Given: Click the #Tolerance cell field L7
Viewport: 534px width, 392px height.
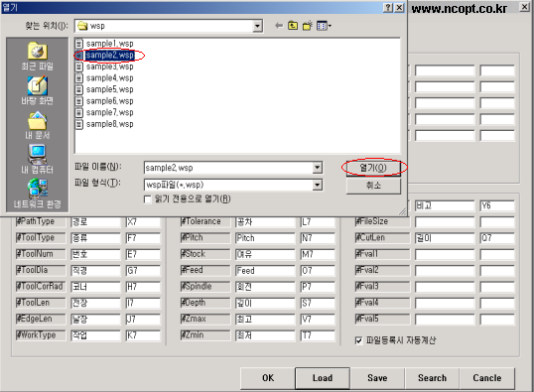Looking at the screenshot, I should 318,222.
